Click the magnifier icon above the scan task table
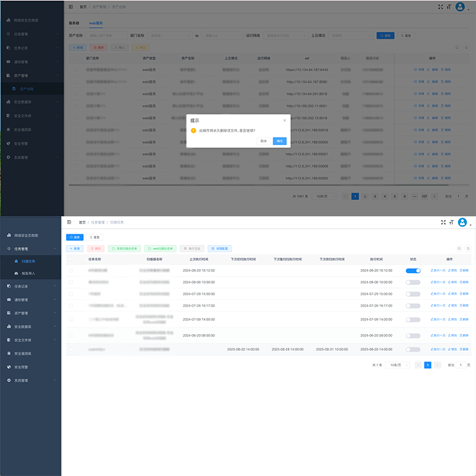The height and width of the screenshot is (476, 476). pyautogui.click(x=459, y=249)
